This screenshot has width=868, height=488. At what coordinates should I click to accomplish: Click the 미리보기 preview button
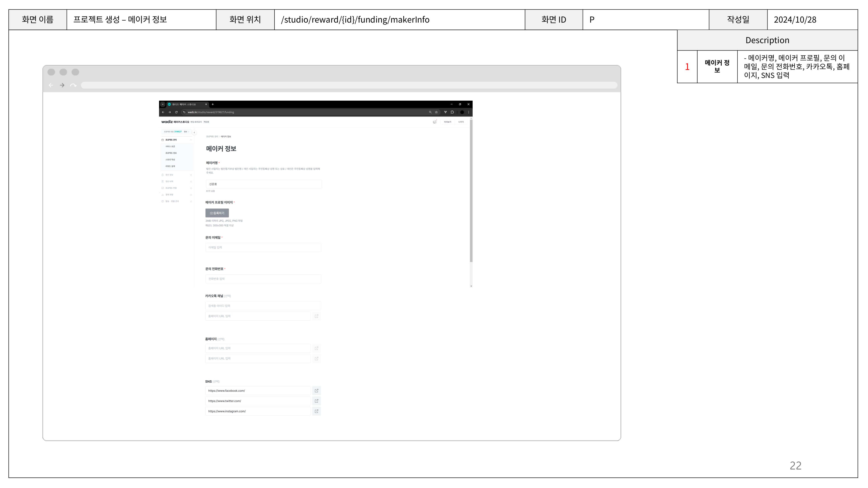coord(447,122)
